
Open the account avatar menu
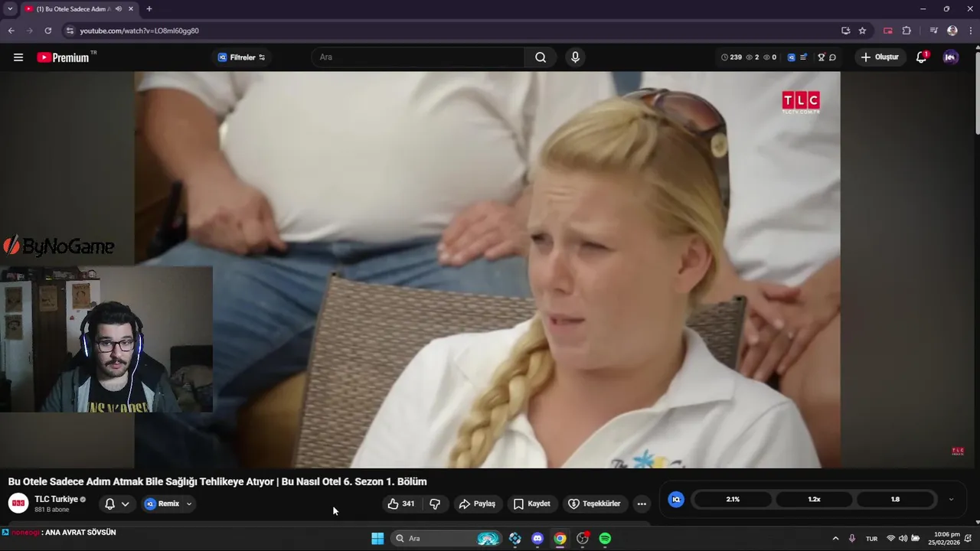pyautogui.click(x=950, y=57)
